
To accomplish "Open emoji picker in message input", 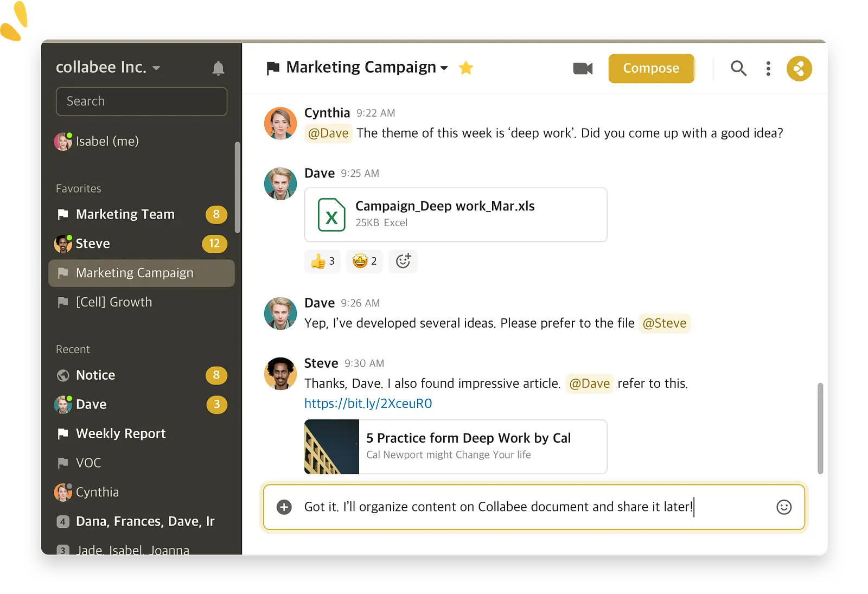I will (x=784, y=507).
